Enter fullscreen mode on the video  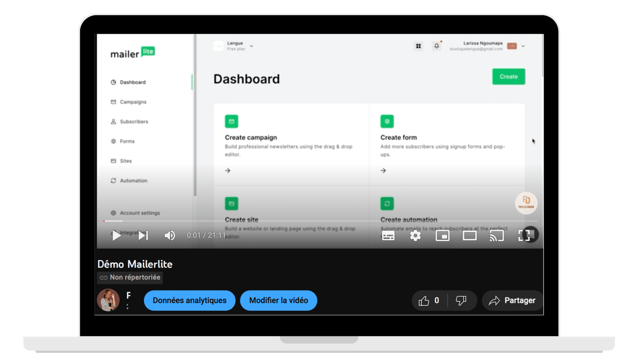pyautogui.click(x=524, y=236)
